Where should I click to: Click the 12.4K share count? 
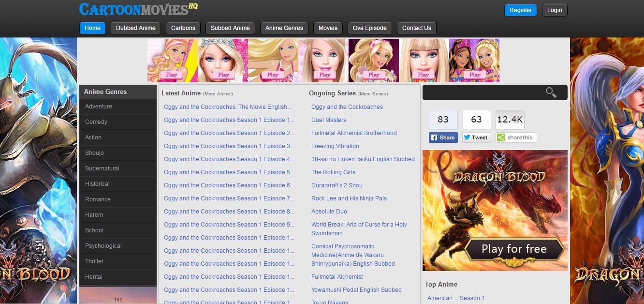point(510,120)
